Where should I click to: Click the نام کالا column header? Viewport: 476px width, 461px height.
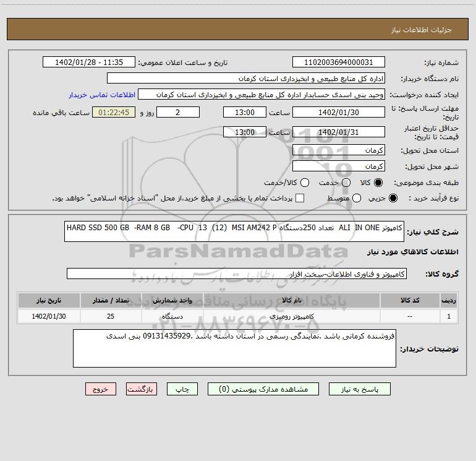pyautogui.click(x=292, y=301)
